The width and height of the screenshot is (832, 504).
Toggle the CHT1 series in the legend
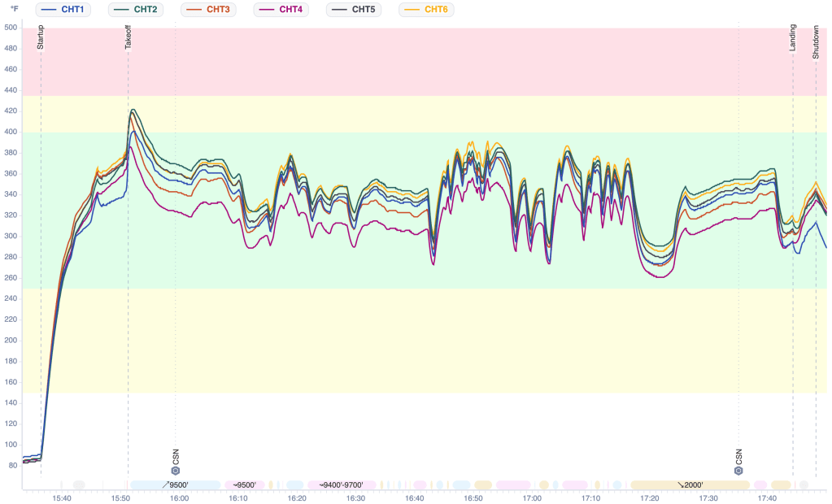tap(63, 10)
